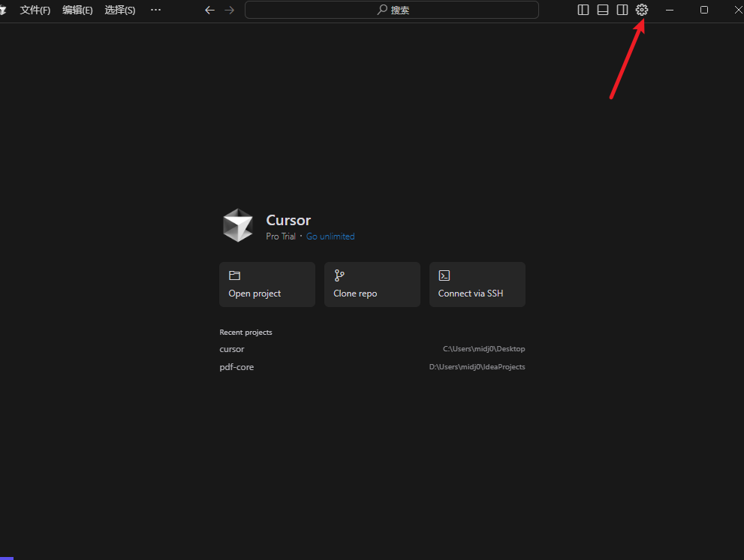The height and width of the screenshot is (560, 744).
Task: Click the Recent projects heading
Action: (x=245, y=333)
